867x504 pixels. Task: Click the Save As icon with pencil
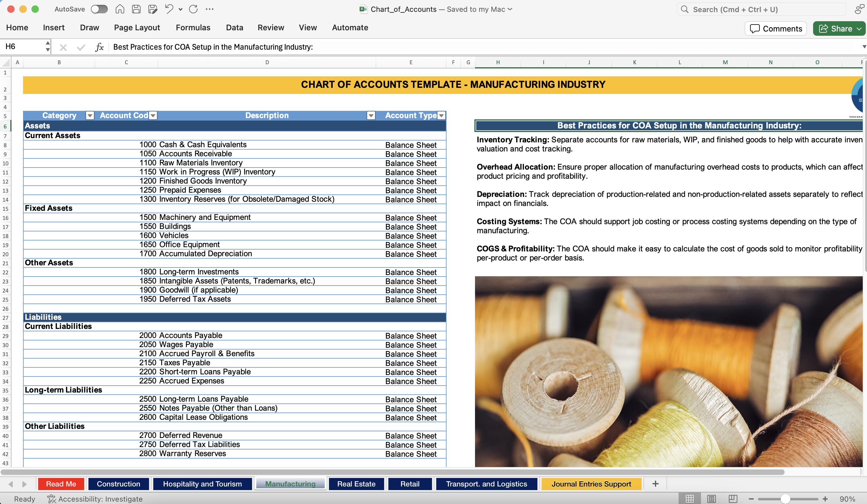[153, 9]
